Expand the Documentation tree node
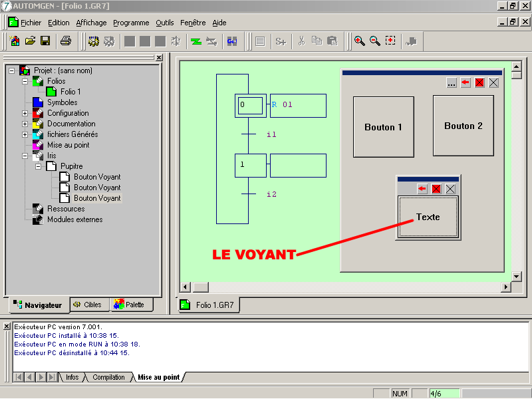 pos(25,124)
